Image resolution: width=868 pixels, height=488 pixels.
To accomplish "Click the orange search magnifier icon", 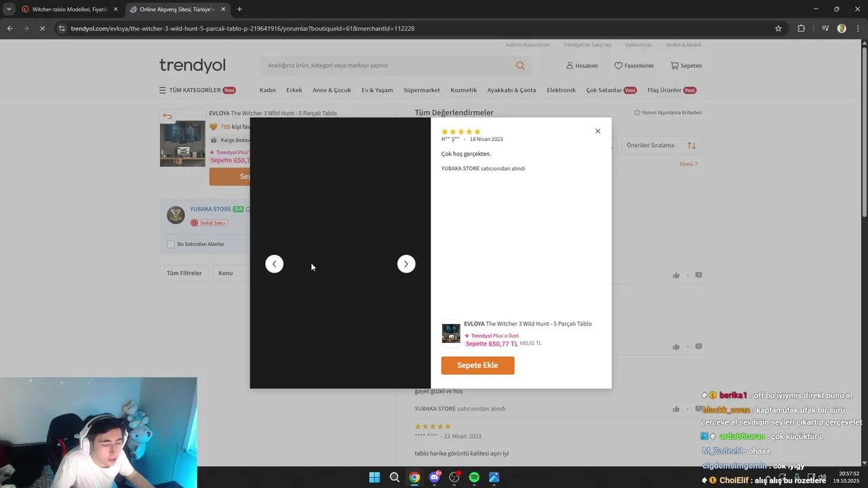I will point(520,66).
